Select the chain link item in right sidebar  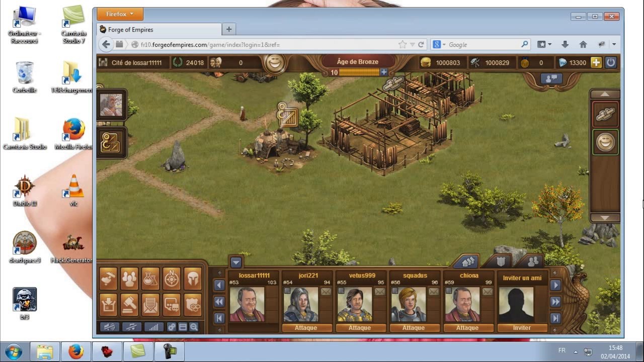tap(605, 114)
